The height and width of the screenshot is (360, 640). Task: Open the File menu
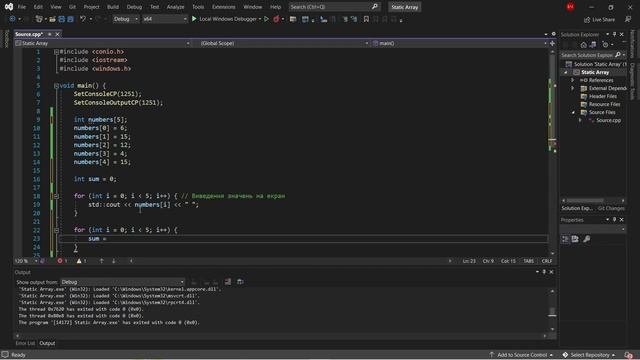pos(22,7)
